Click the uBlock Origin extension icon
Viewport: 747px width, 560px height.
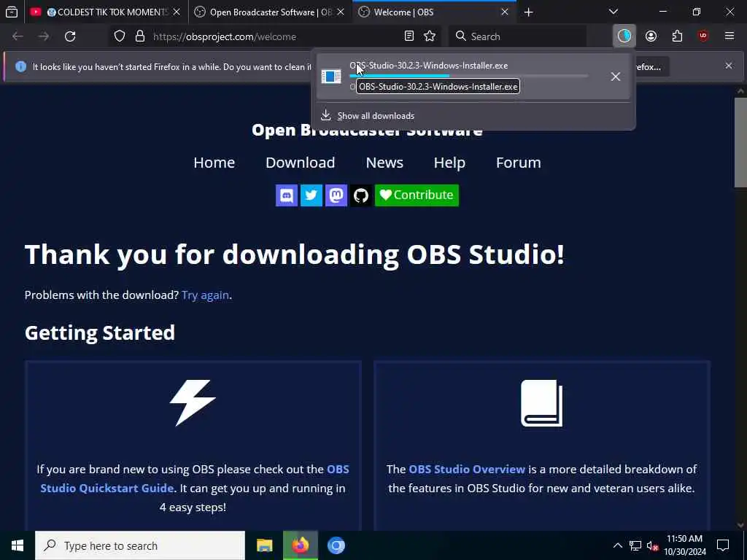click(703, 36)
